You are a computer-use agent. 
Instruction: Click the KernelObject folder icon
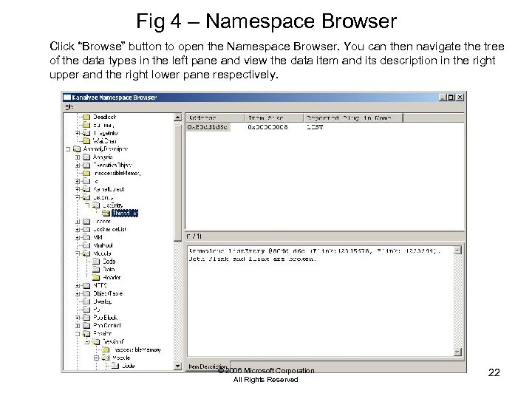[86, 189]
